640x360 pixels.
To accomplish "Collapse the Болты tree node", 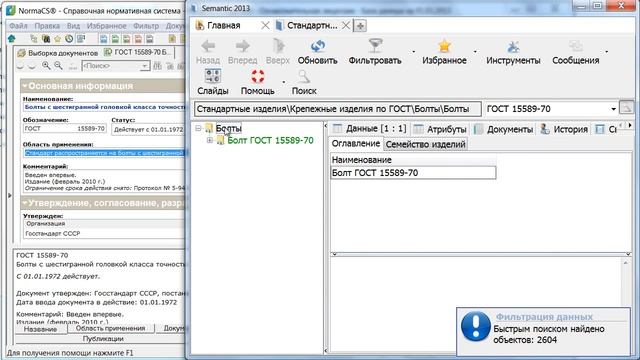I will 198,128.
